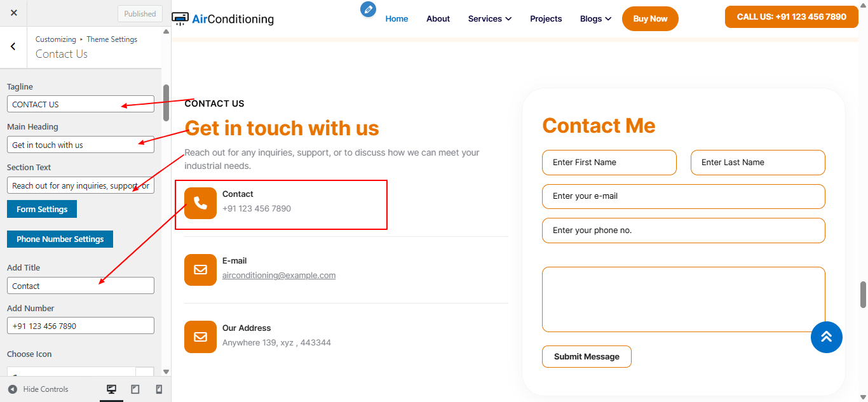Viewport: 868px width, 402px height.
Task: Click the blue pencil edit shortcut icon
Action: point(368,10)
